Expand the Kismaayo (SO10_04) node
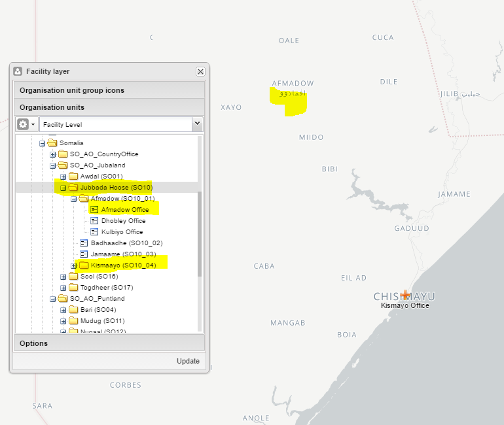 coord(74,265)
